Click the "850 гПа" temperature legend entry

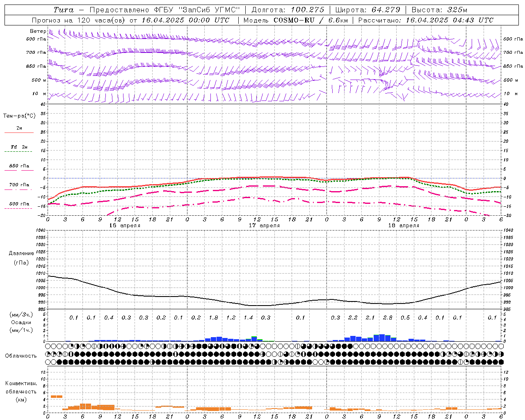19,166
